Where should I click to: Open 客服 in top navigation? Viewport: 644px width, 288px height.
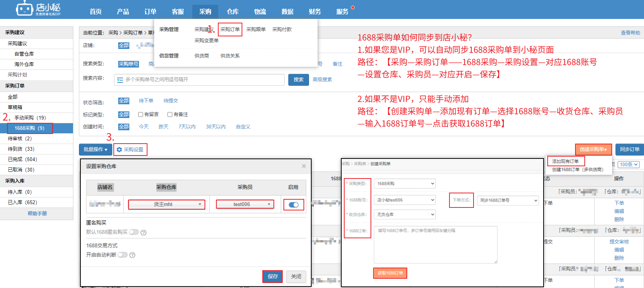click(178, 12)
